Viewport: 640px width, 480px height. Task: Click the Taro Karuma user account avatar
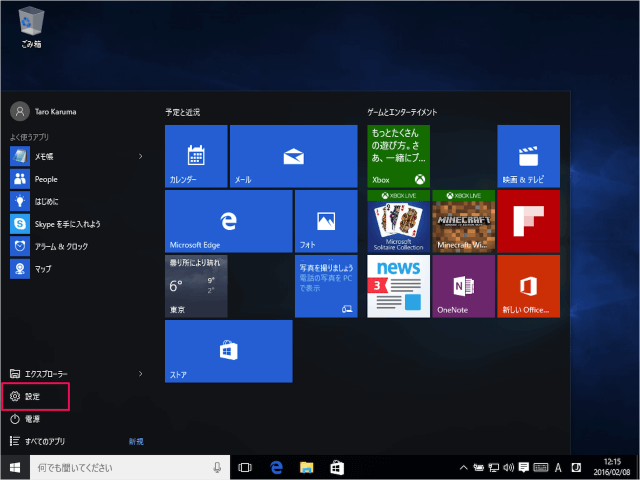[20, 111]
